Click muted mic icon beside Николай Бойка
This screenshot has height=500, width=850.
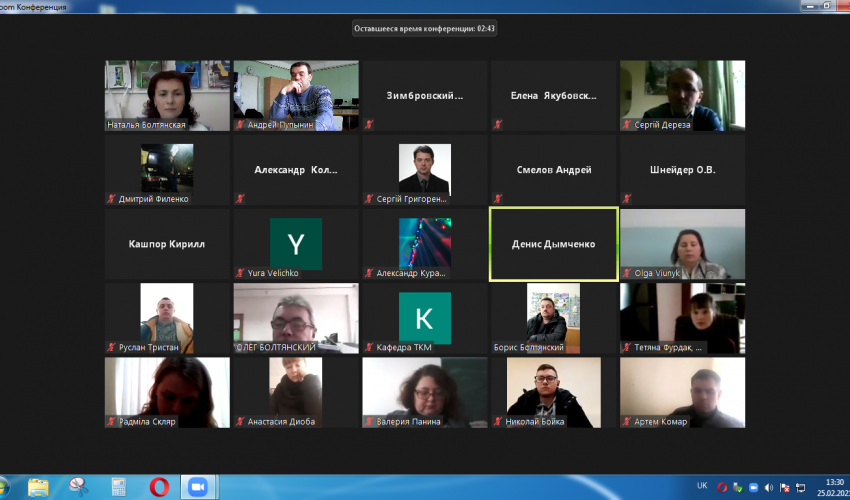(498, 421)
